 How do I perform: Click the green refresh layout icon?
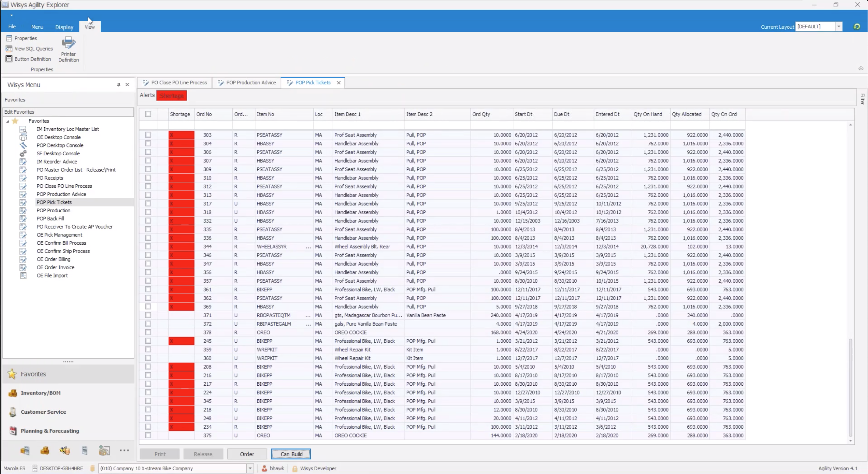856,27
